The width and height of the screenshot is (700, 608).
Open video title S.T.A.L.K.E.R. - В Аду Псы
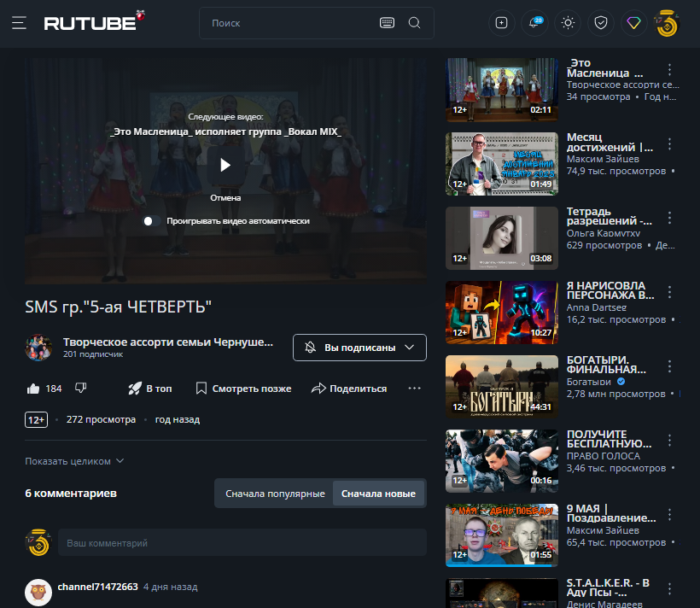[x=608, y=588]
